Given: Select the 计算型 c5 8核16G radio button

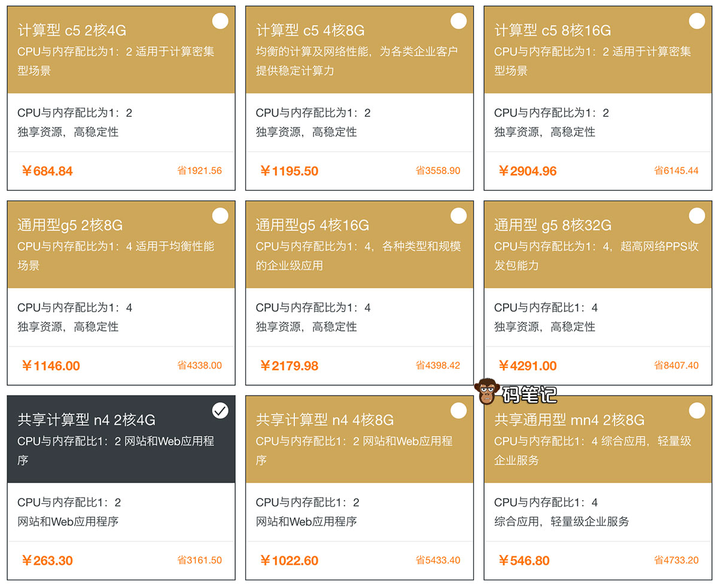Looking at the screenshot, I should click(697, 22).
